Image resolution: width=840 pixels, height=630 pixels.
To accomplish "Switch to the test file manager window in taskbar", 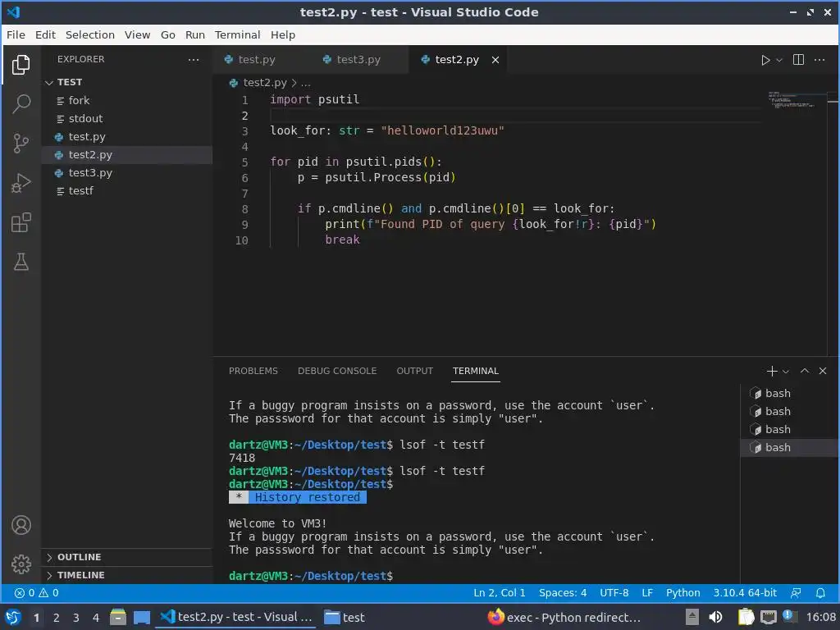I will tap(345, 617).
